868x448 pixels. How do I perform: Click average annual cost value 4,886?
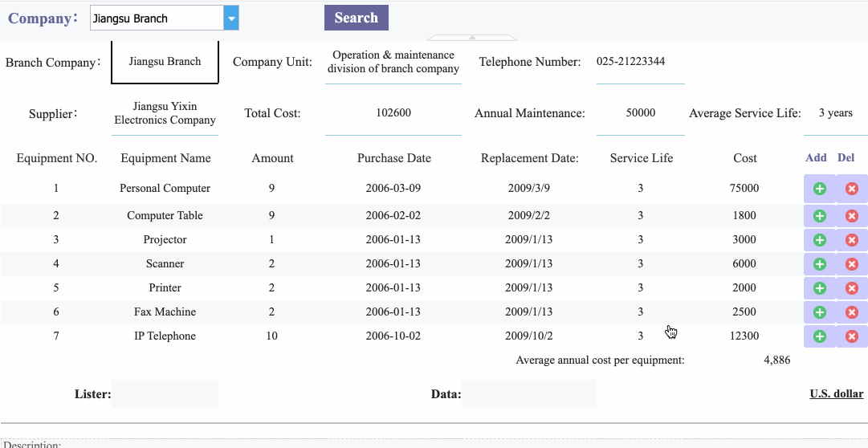click(776, 360)
